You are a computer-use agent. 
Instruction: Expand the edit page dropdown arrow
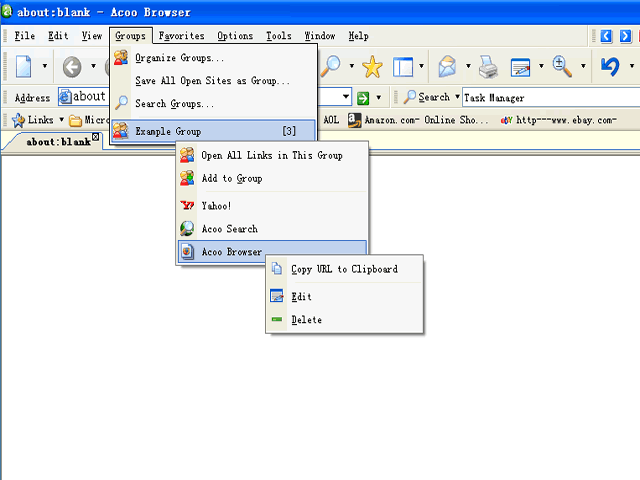(x=541, y=66)
